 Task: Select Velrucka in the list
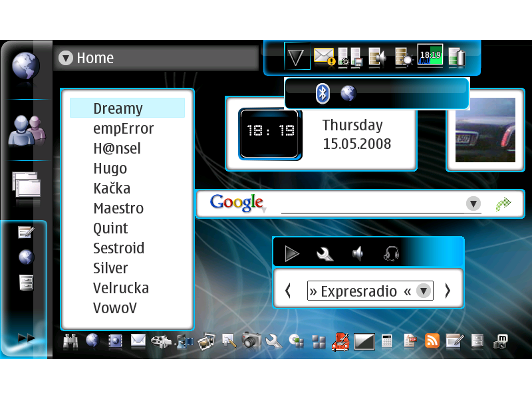tap(127, 288)
